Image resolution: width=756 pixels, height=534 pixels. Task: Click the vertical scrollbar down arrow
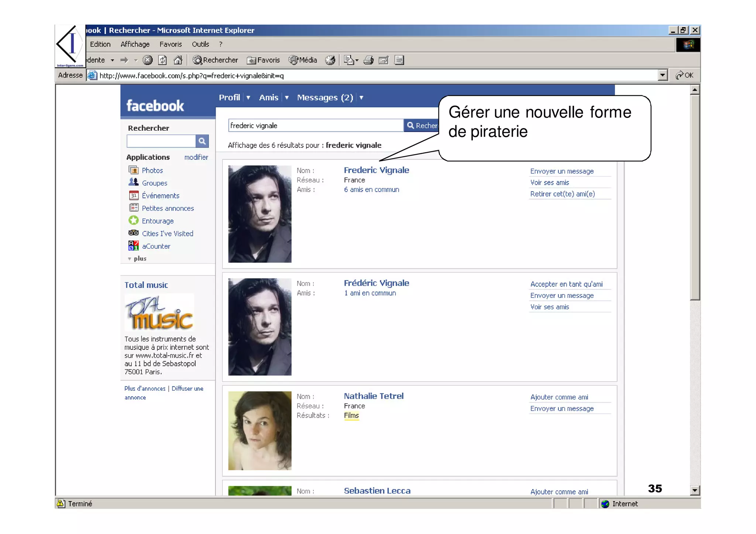coord(695,490)
